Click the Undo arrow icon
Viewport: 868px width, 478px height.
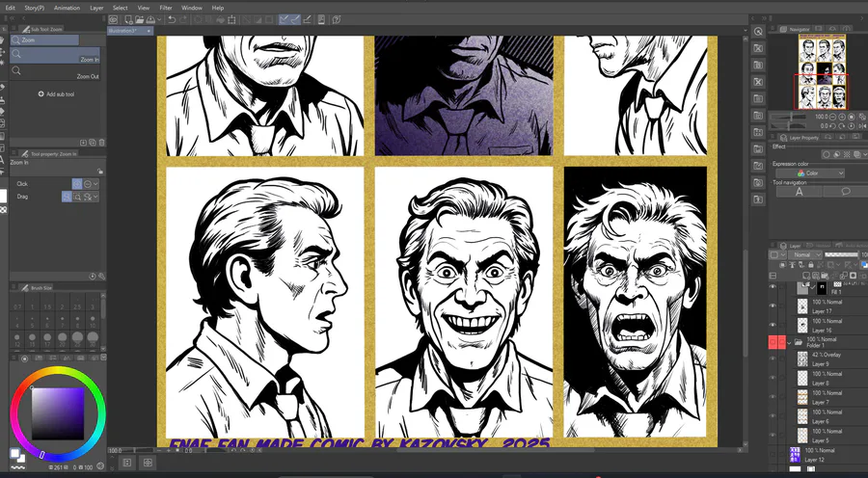[x=173, y=20]
